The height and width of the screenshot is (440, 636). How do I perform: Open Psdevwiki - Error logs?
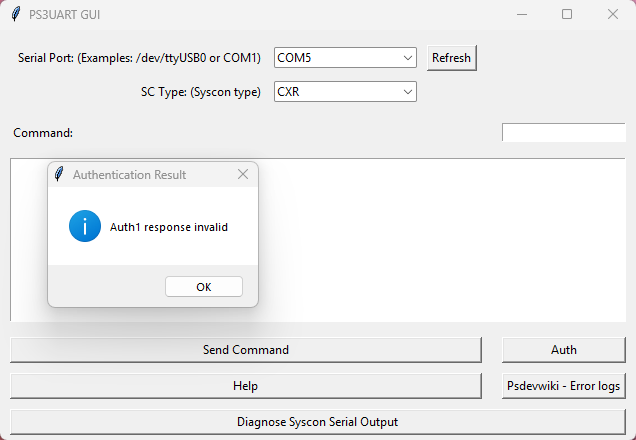(563, 386)
